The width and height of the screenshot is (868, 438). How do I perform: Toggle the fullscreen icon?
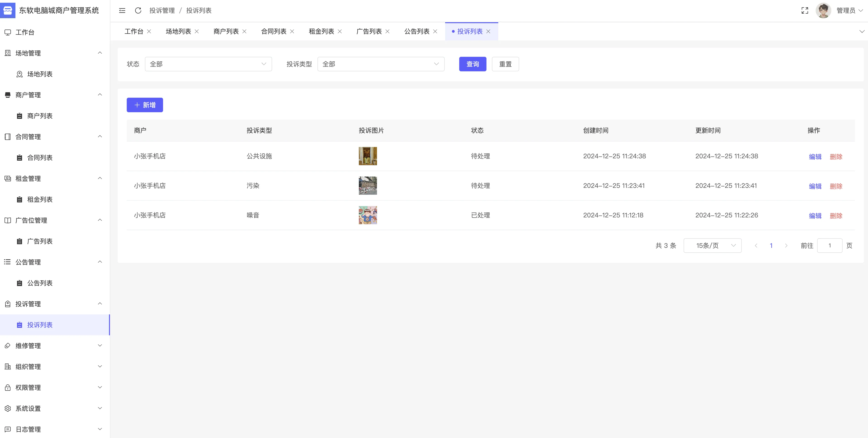pos(805,10)
